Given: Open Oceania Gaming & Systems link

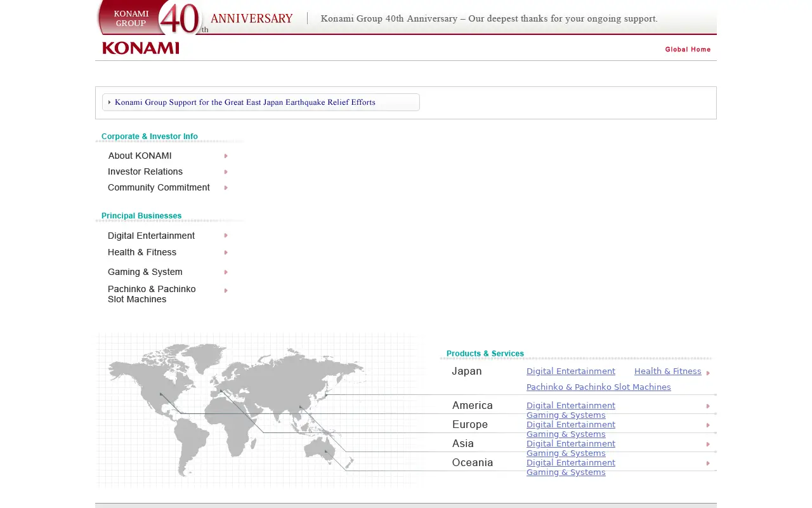Looking at the screenshot, I should [566, 472].
